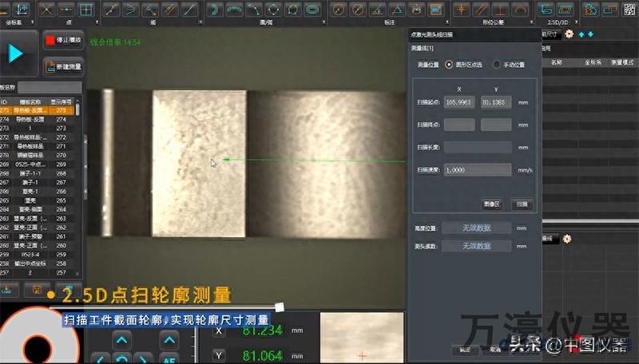Viewport: 639px width, 364px height.
Task: Click the 图像区 button in scan dialog
Action: (x=491, y=204)
